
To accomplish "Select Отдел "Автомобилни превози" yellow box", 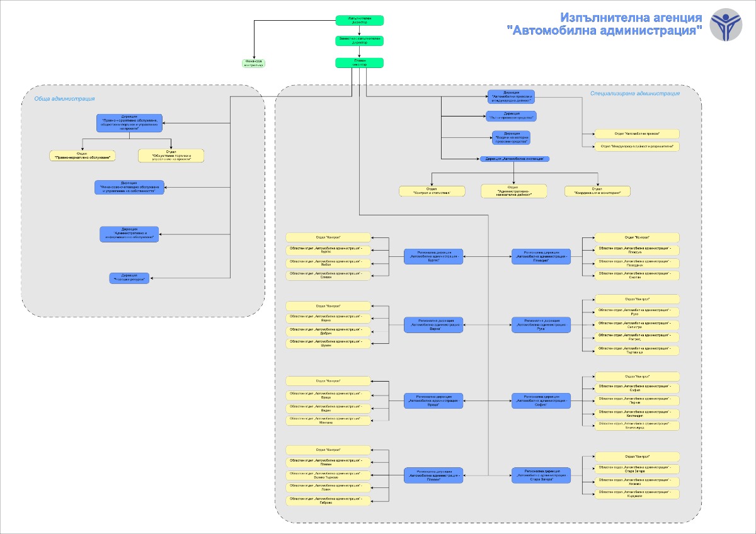I will [638, 134].
